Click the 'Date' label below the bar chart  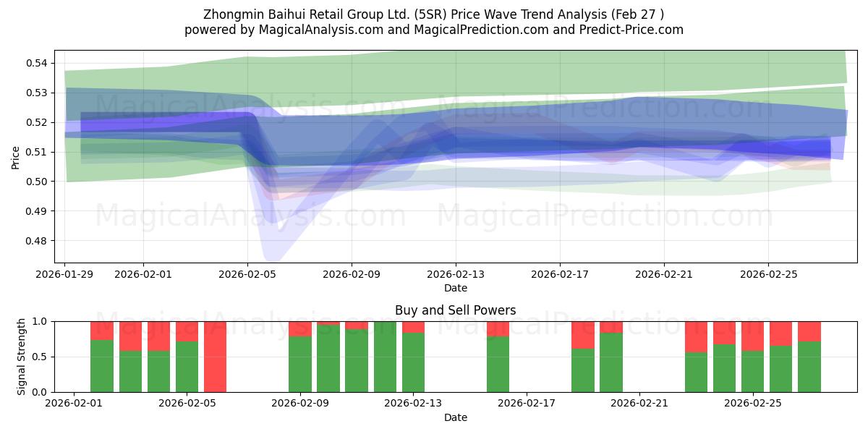coord(456,417)
